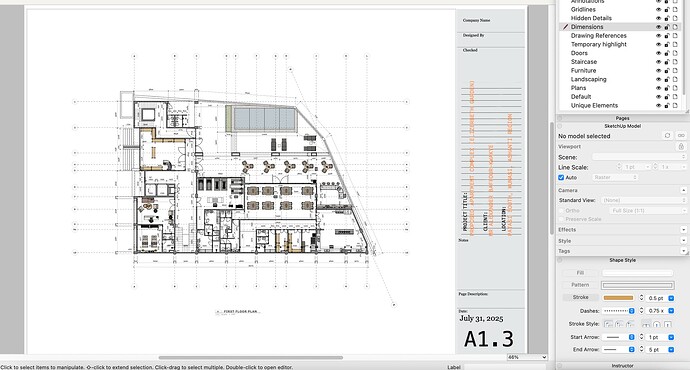
Task: Click the A1.3 sheet number text
Action: click(x=489, y=339)
